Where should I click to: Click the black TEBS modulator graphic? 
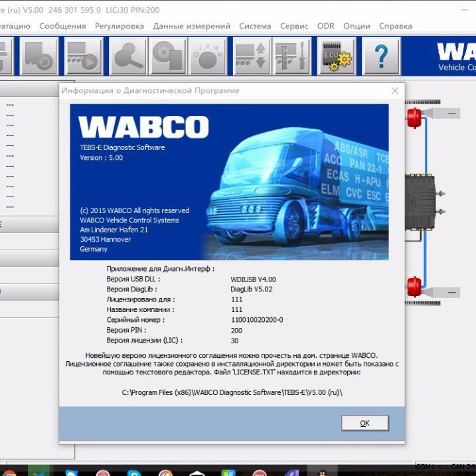click(x=422, y=202)
